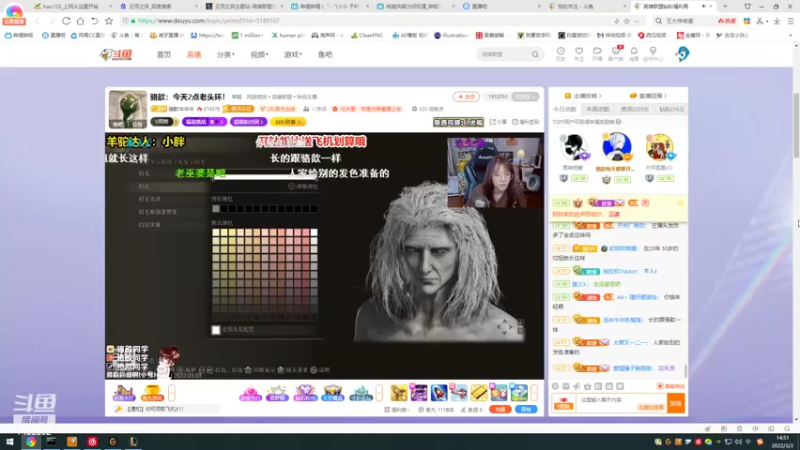Focus the chat message input
800x450 pixels.
pyautogui.click(x=622, y=403)
